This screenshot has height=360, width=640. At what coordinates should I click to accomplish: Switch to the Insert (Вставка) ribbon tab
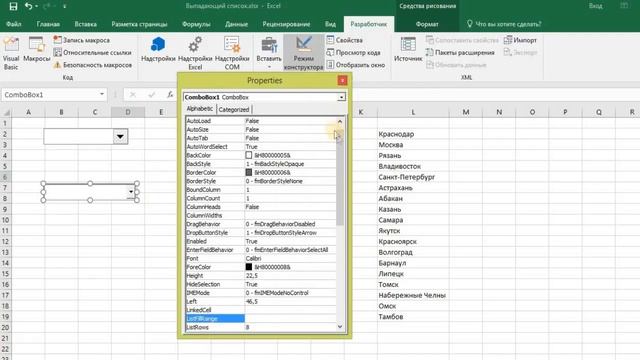(86, 24)
